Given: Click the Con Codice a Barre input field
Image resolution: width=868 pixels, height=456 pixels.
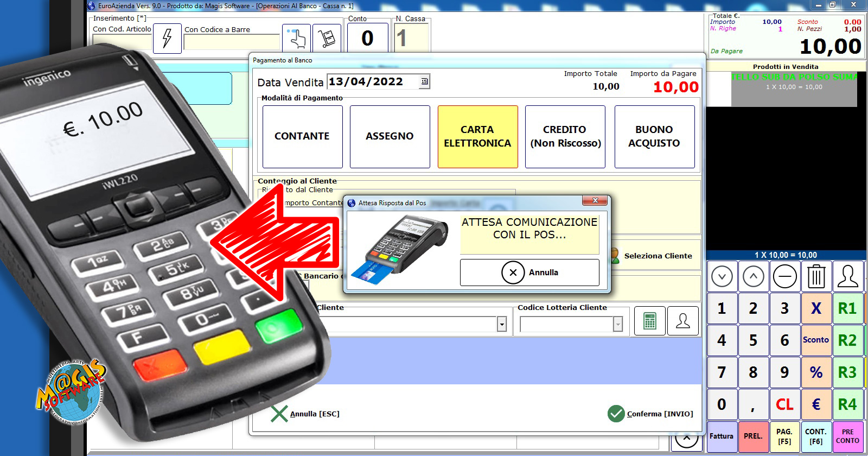Looking at the screenshot, I should (232, 42).
